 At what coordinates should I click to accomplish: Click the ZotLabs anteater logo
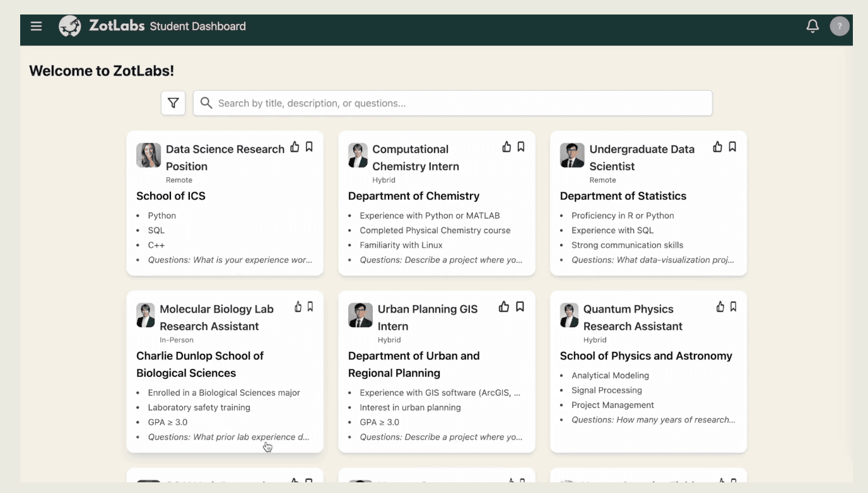(x=70, y=26)
